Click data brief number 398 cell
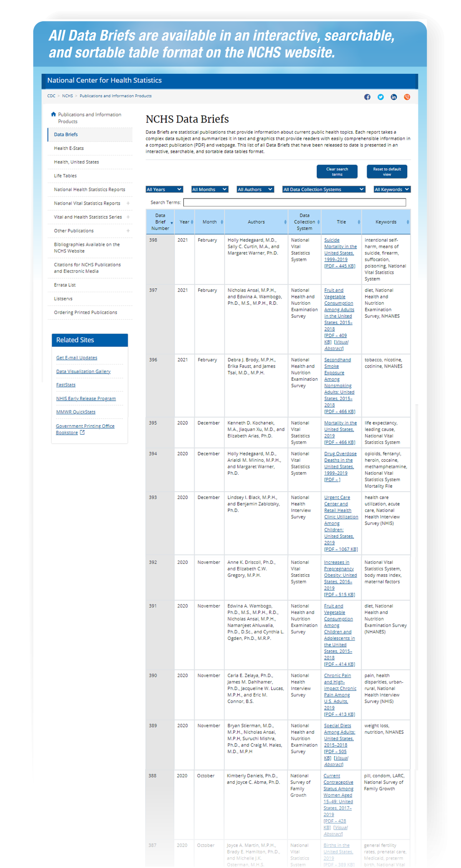Screen dimensions: 461x868 coord(160,259)
